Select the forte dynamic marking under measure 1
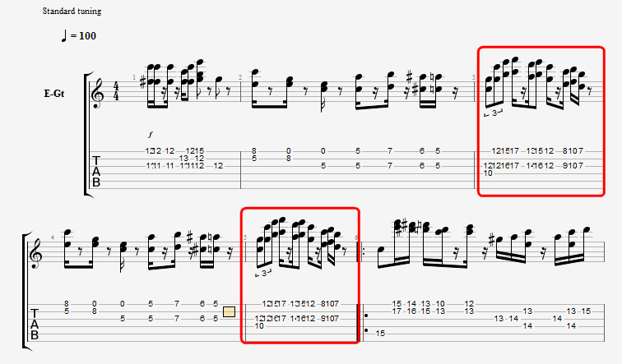 151,135
